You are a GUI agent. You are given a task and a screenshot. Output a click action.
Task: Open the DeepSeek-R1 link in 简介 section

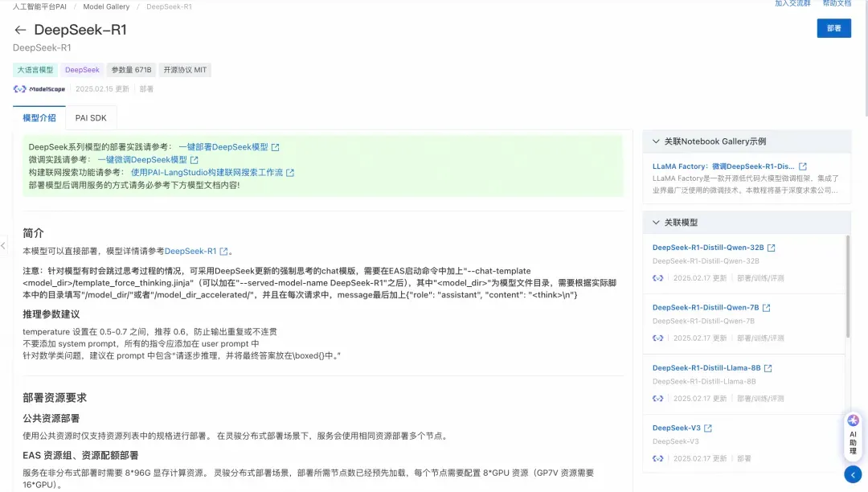tap(190, 251)
